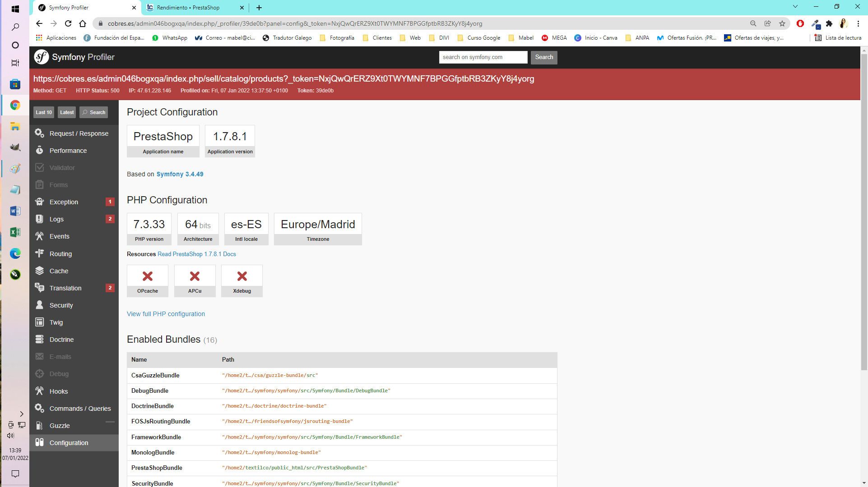This screenshot has width=868, height=487.
Task: Open the Web bookmark folder
Action: (410, 38)
